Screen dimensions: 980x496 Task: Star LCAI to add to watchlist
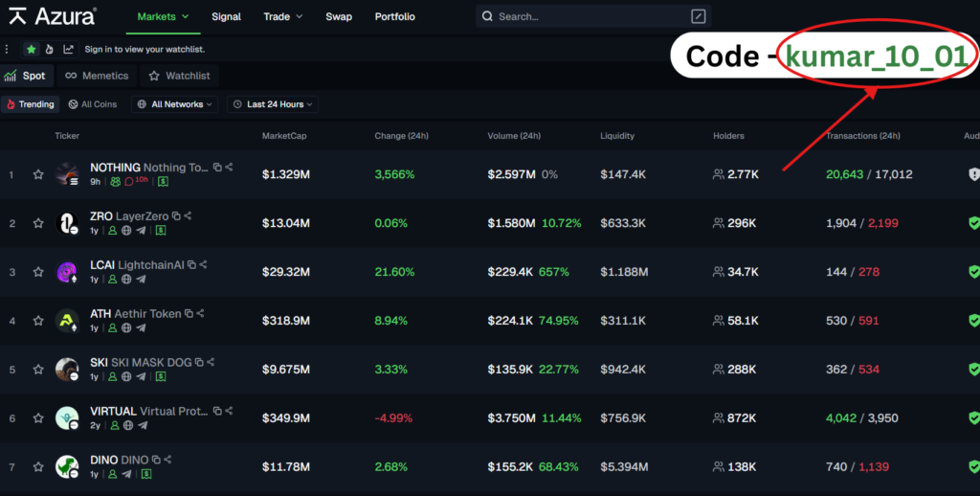38,272
